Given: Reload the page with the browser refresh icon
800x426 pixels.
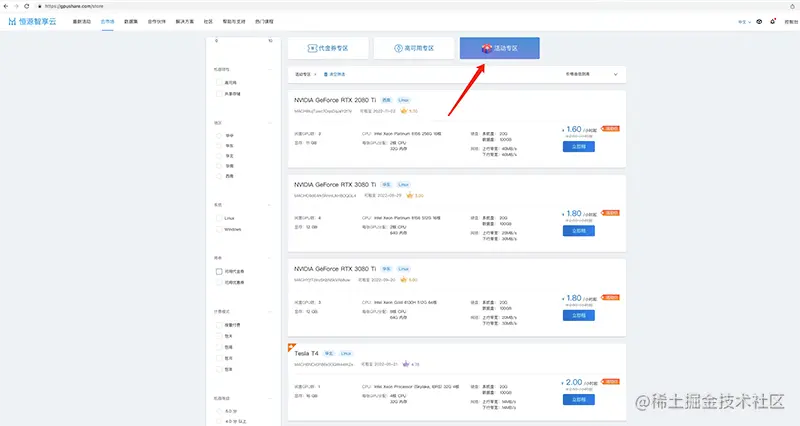Looking at the screenshot, I should (27, 6).
